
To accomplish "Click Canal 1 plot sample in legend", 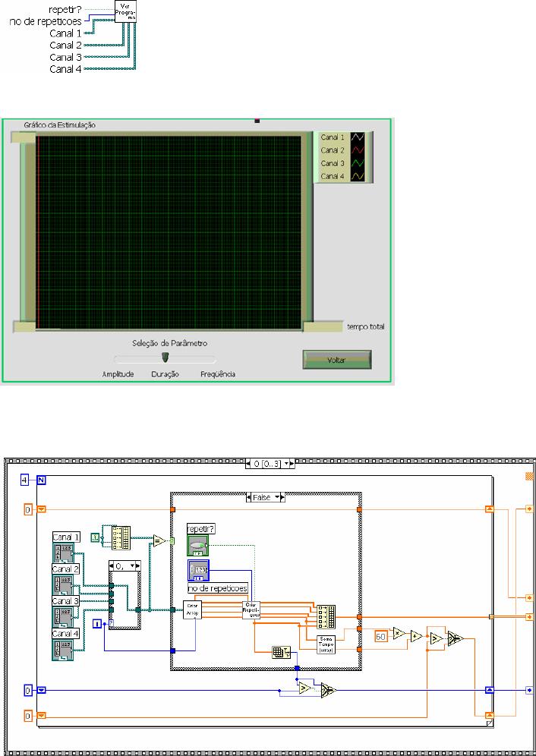I will (x=357, y=137).
